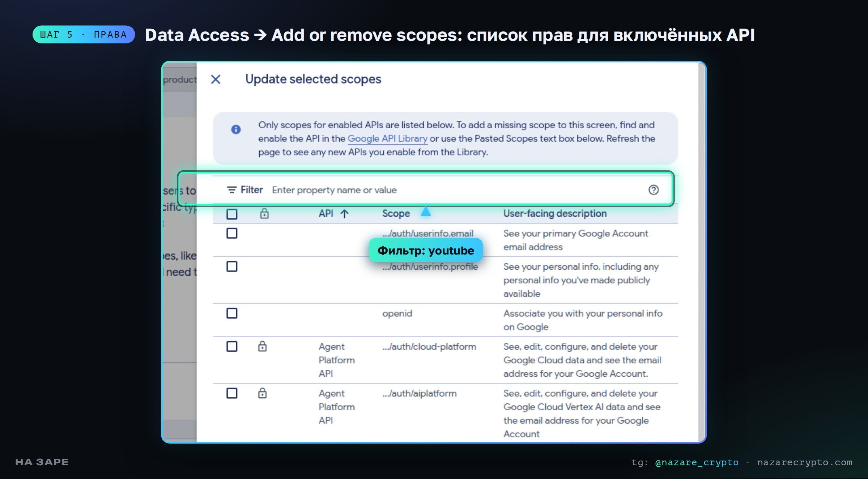
Task: Click the info icon in the notice box
Action: [236, 129]
